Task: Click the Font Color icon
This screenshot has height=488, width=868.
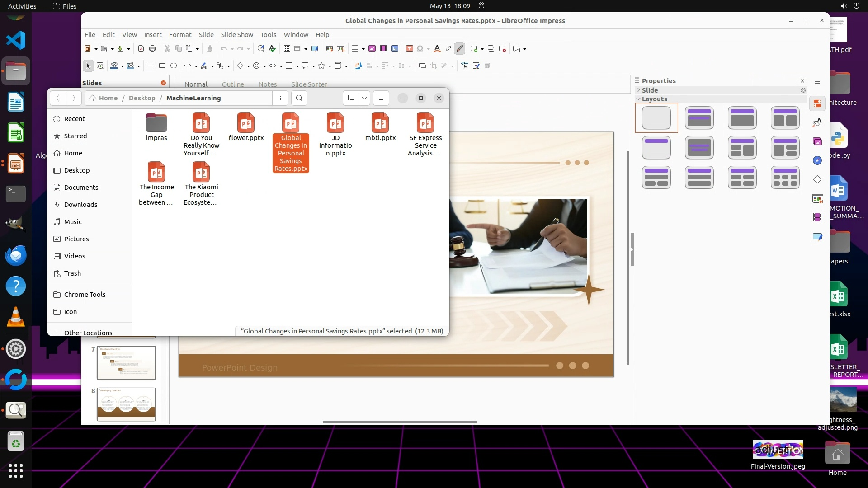Action: 437,49
